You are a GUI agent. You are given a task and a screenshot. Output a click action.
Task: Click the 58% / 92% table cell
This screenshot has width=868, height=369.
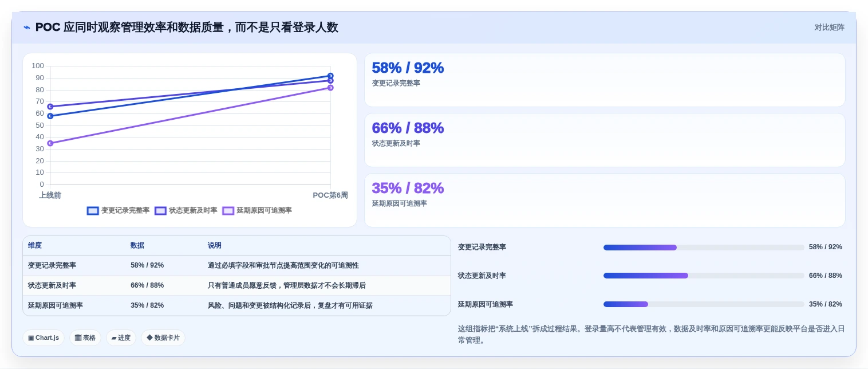(x=147, y=265)
